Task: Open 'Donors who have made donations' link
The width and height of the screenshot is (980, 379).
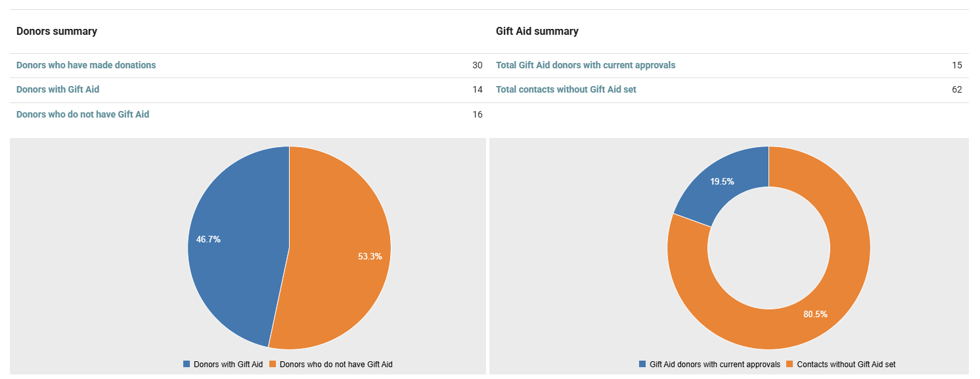Action: [86, 65]
